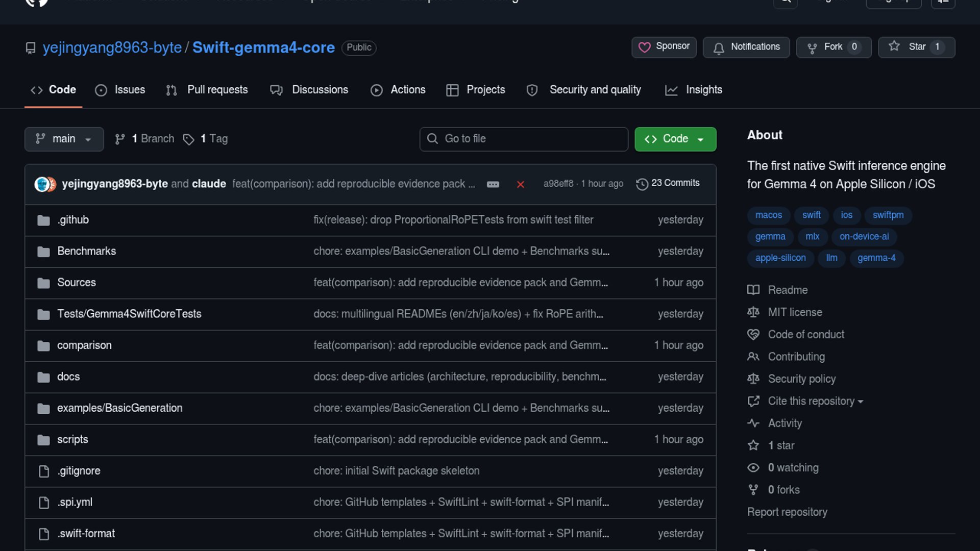Open the Sources folder

77,282
